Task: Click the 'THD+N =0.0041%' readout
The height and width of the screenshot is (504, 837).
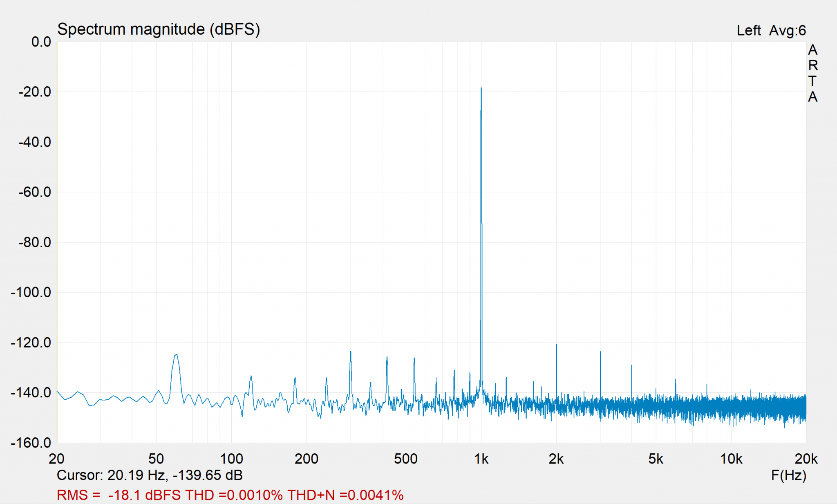Action: 345,495
